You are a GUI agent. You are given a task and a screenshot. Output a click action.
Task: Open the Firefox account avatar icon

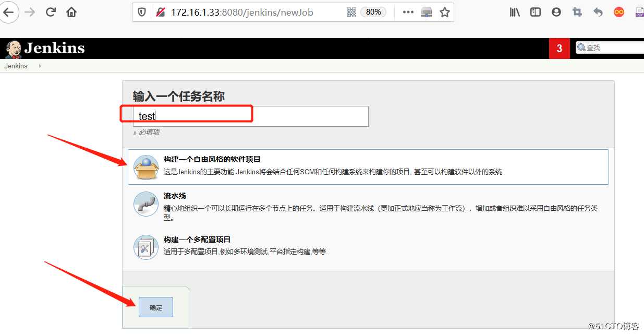click(556, 12)
